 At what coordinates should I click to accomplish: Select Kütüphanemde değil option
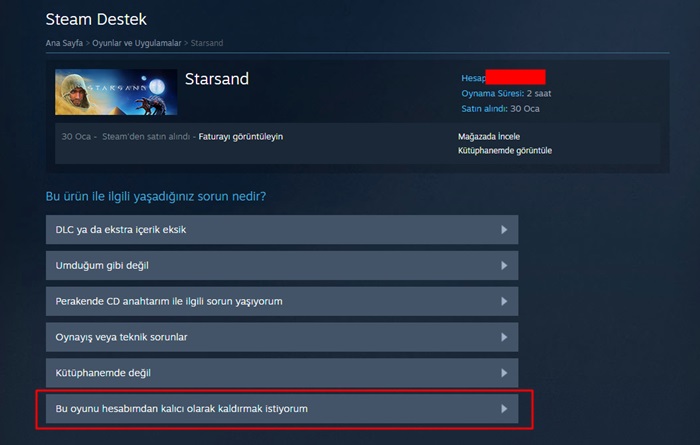pyautogui.click(x=282, y=373)
